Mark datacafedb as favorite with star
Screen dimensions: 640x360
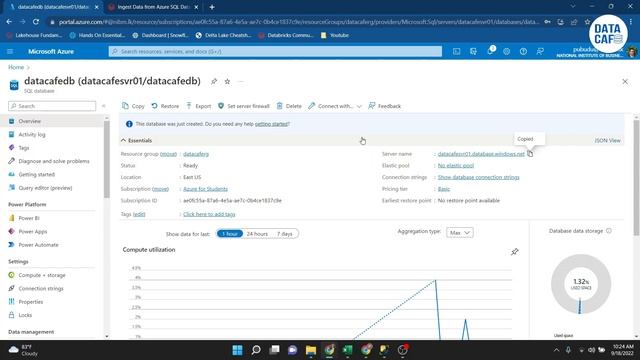click(227, 81)
